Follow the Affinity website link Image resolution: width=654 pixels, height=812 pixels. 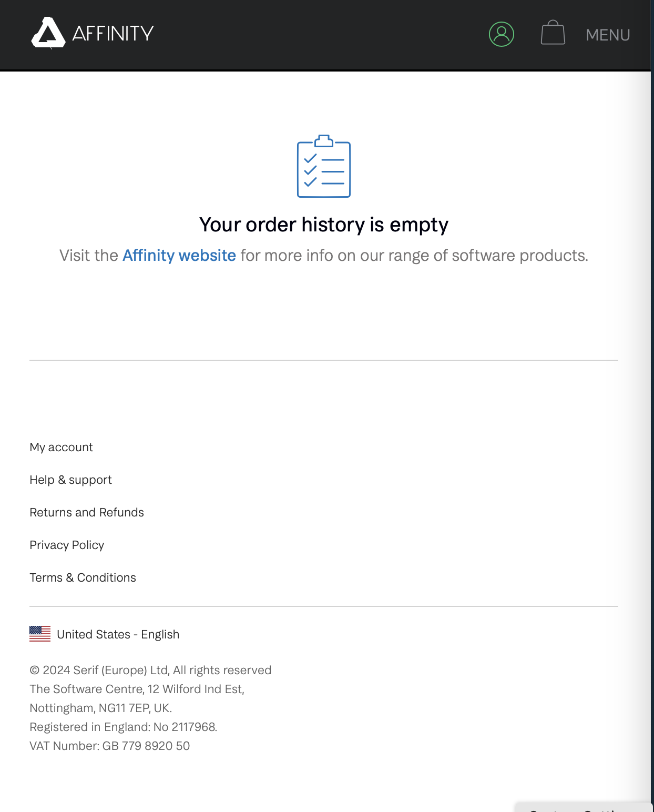point(179,256)
